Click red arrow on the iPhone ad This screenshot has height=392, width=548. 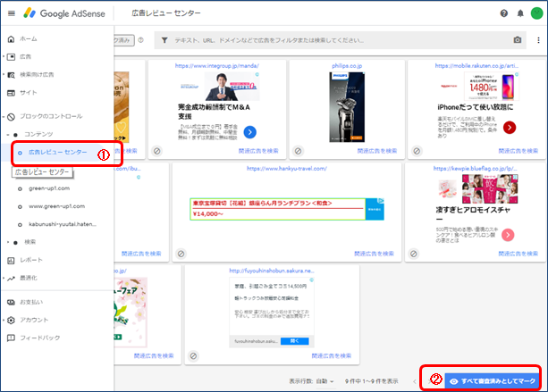point(510,128)
